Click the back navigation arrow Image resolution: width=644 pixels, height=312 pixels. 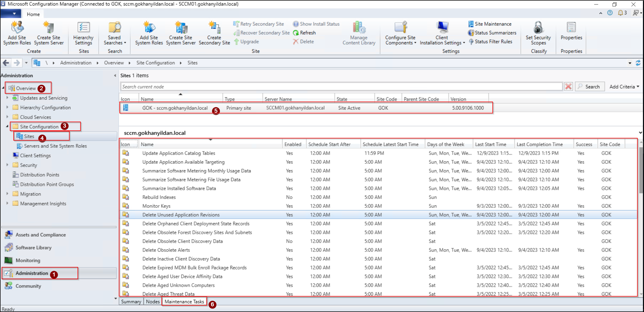tap(6, 63)
